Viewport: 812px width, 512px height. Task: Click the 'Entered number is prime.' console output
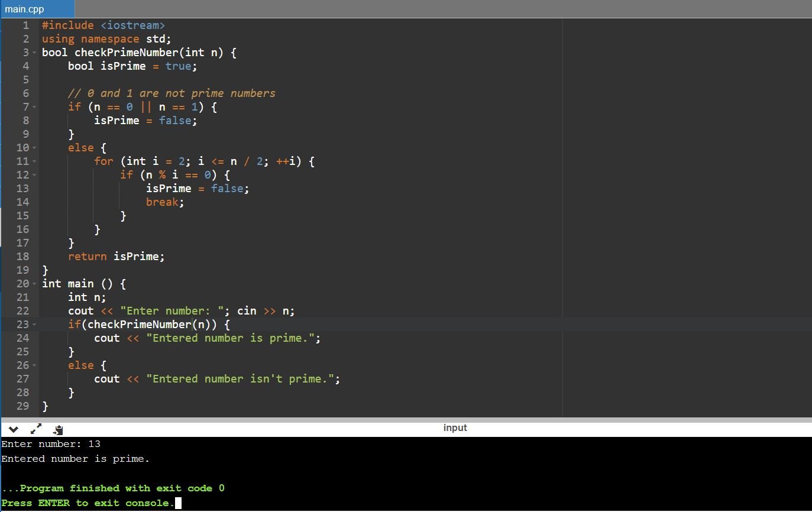75,459
